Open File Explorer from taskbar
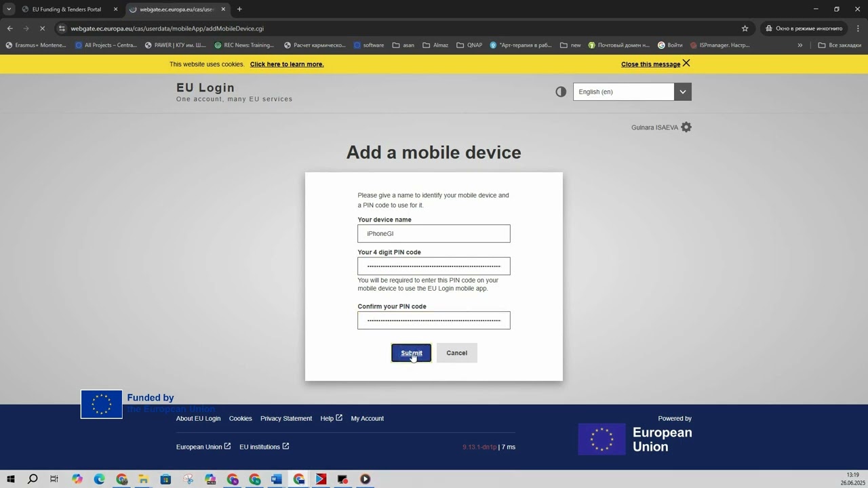 tap(144, 479)
